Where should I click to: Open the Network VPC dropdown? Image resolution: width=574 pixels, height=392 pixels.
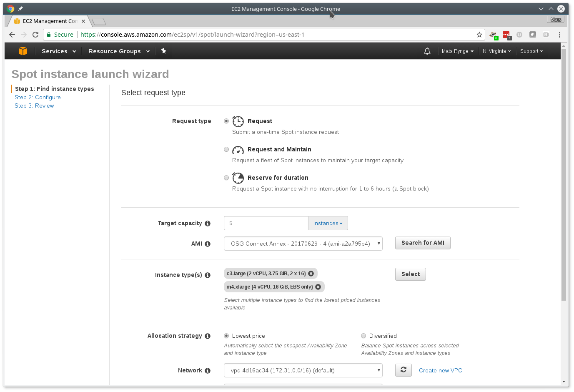coord(303,370)
